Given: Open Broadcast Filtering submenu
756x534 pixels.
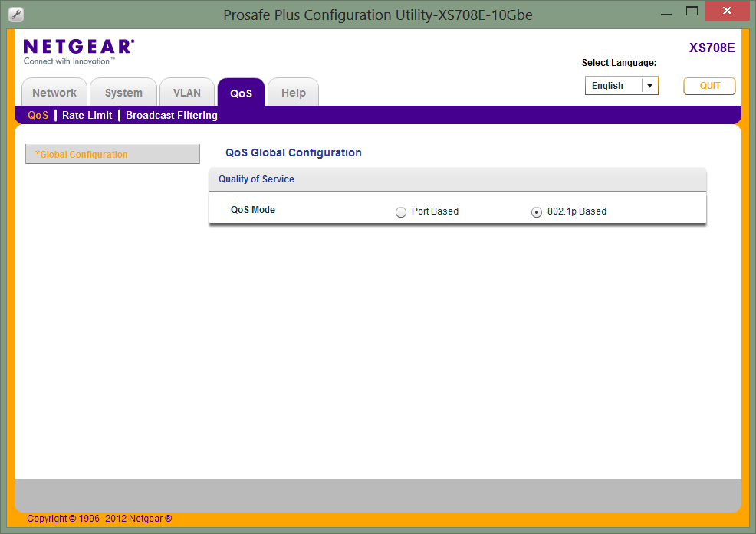Looking at the screenshot, I should [x=172, y=115].
